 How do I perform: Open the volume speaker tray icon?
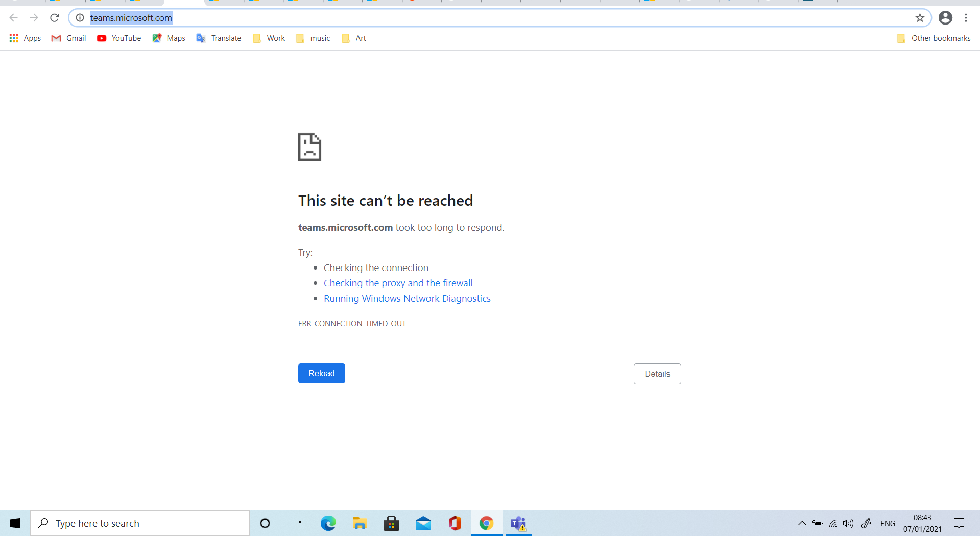[x=848, y=523]
